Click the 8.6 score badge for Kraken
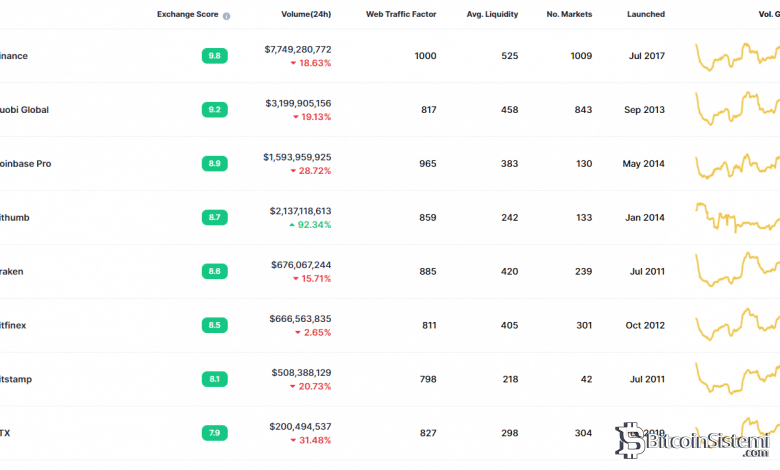 click(214, 271)
